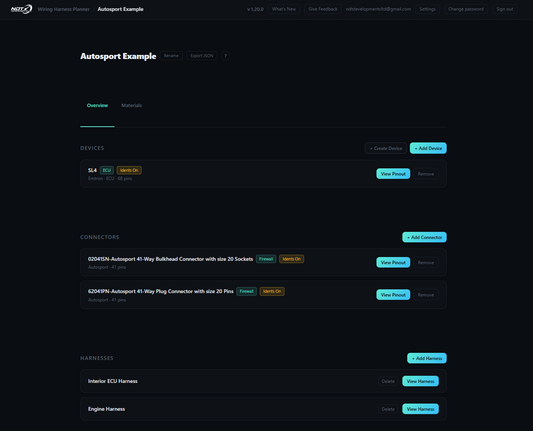533x431 pixels.
Task: Delete the Engine Harness
Action: (388, 409)
